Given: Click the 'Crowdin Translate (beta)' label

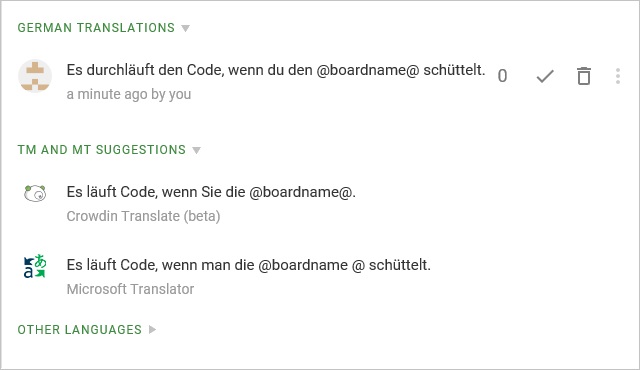Looking at the screenshot, I should 143,216.
